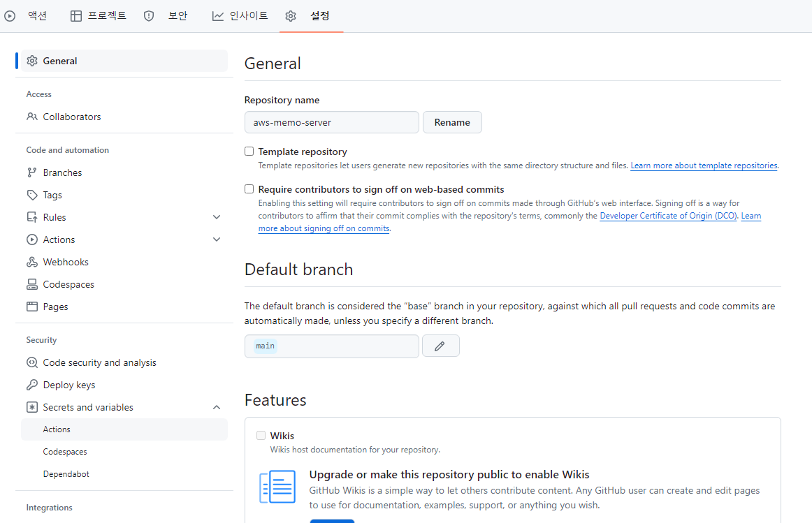This screenshot has height=523, width=812.
Task: Select Codespaces under Secrets and variables
Action: point(124,452)
